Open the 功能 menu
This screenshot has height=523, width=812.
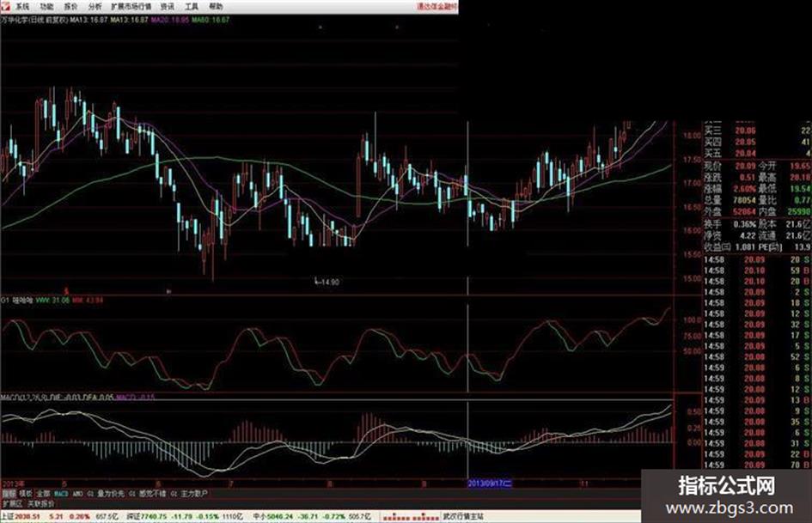click(46, 7)
